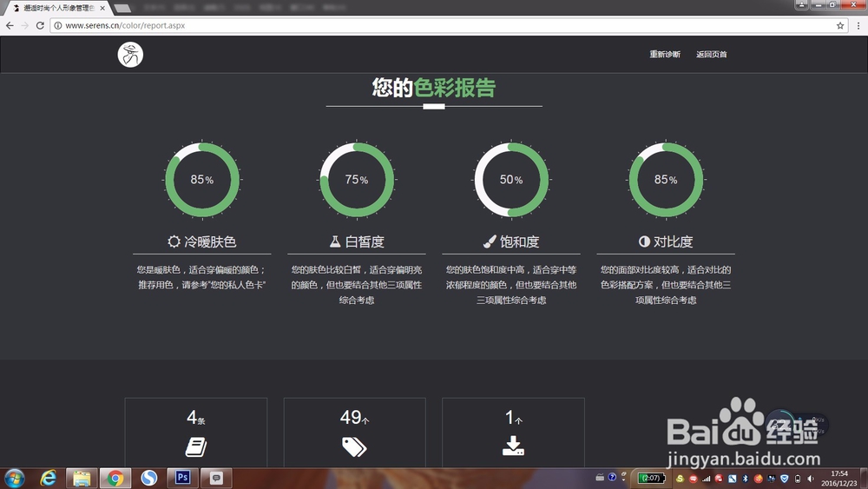The image size is (868, 489).
Task: Focus the address bar showing www.serens.cn/color/report.aspx
Action: tap(449, 25)
